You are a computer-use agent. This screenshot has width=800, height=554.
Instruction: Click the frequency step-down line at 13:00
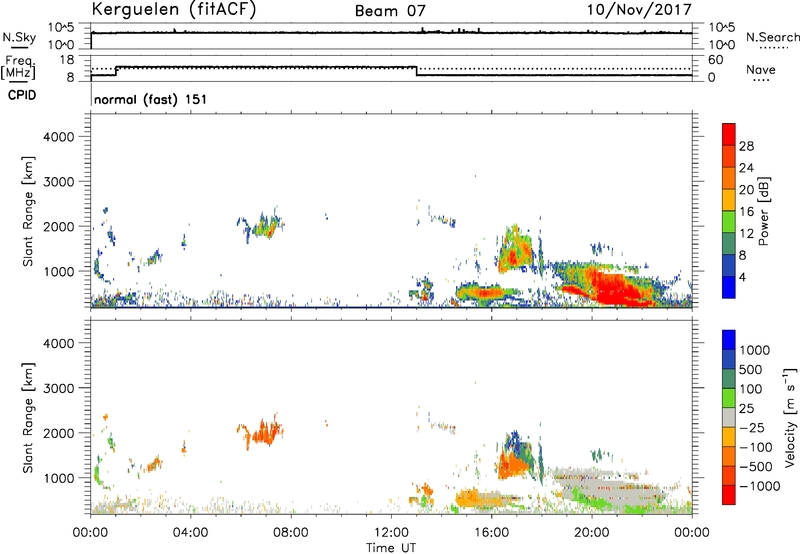click(x=417, y=71)
